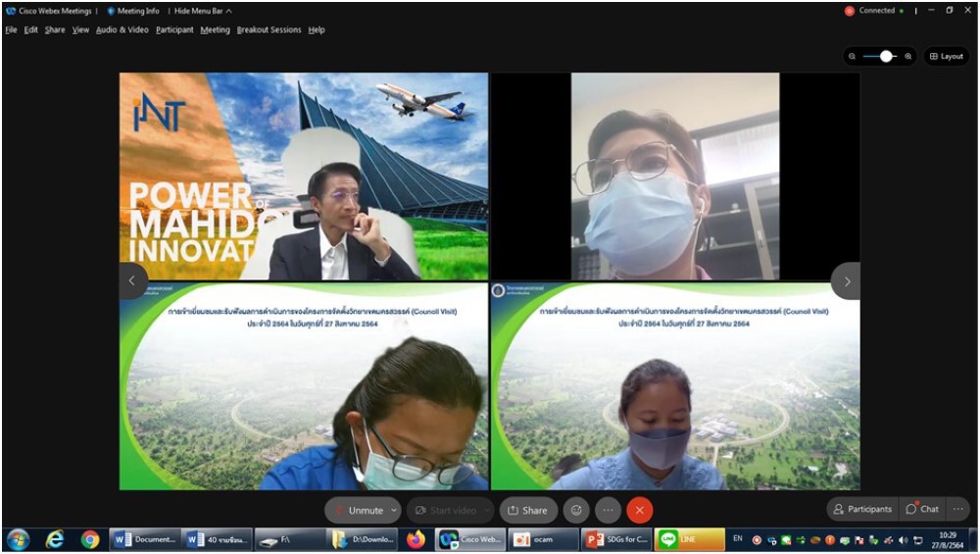Image resolution: width=980 pixels, height=554 pixels.
Task: Open panel options at the bottom right
Action: click(x=957, y=509)
